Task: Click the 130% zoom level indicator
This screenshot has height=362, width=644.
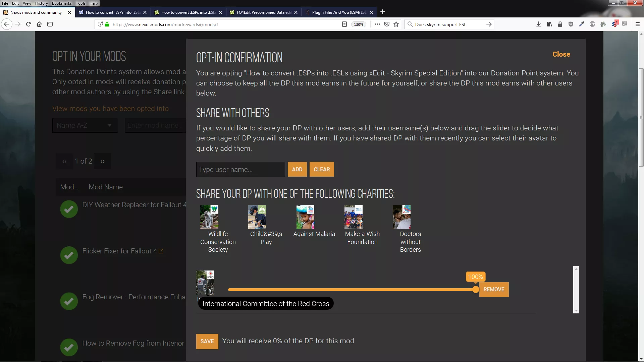Action: point(359,24)
